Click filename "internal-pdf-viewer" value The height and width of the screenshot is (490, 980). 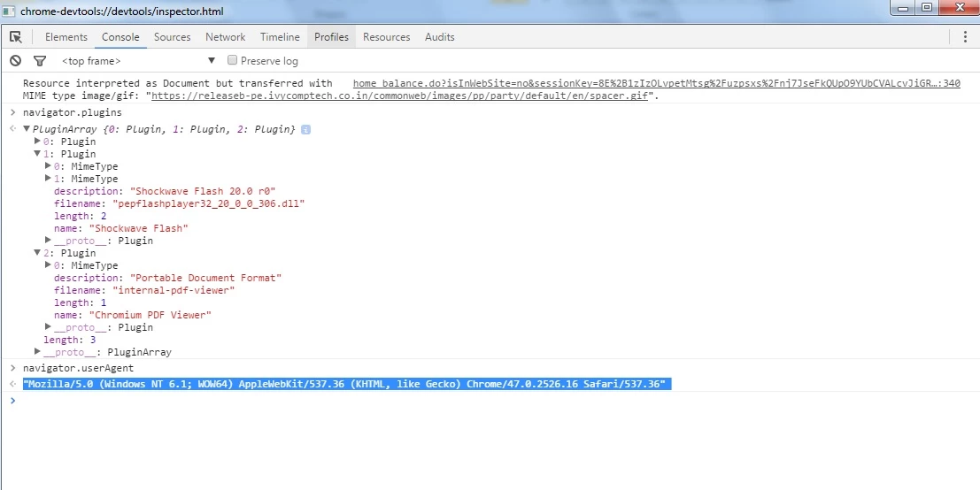pyautogui.click(x=174, y=290)
